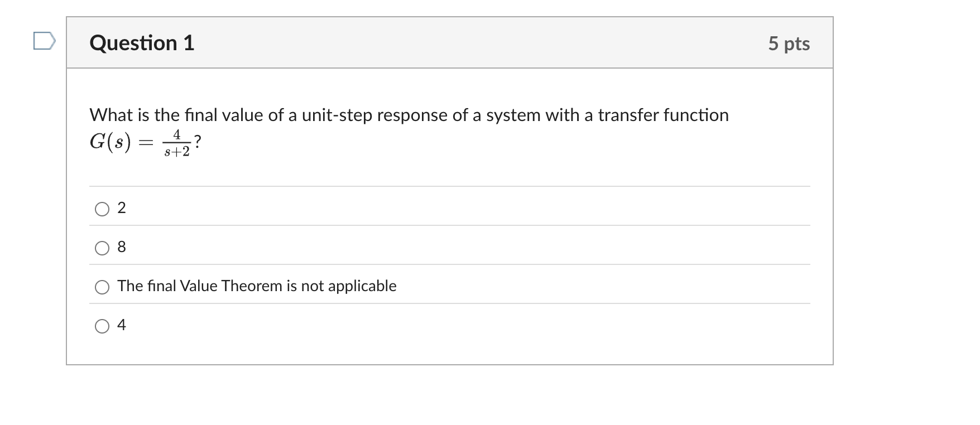
Task: Select the radio button for answer 2
Action: (x=103, y=209)
